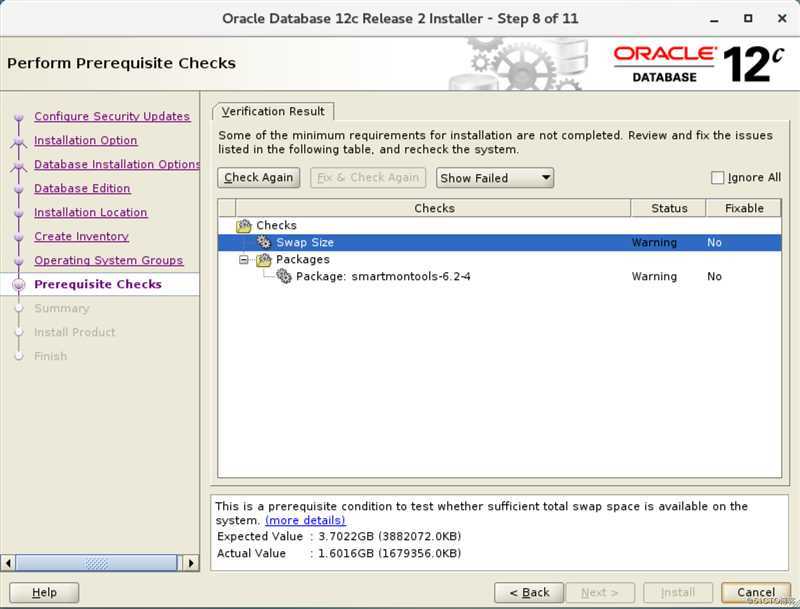
Task: Click the Expected Value 3.7022GB text
Action: pos(389,537)
